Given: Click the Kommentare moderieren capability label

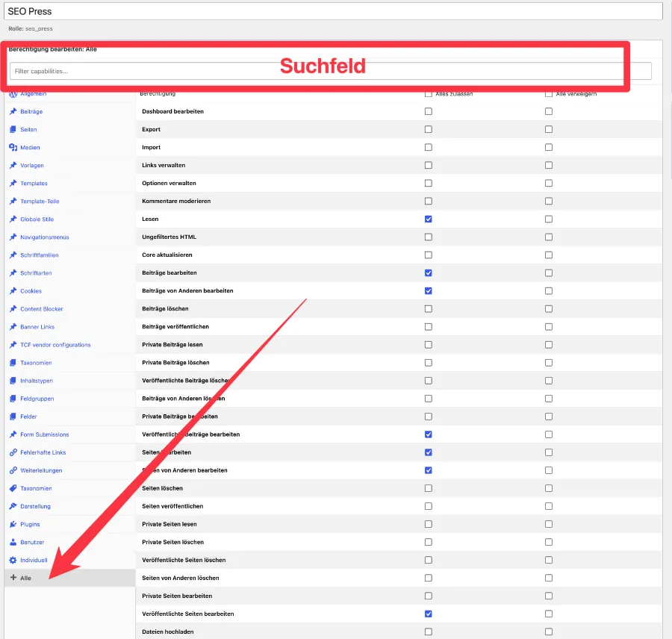Looking at the screenshot, I should pos(176,201).
